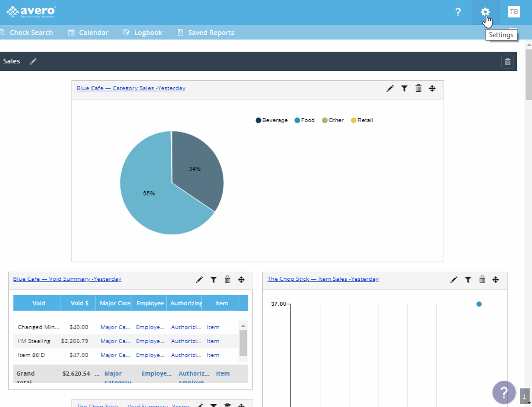The image size is (532, 407).
Task: Filter the Chop Stick Item Sales widget
Action: point(468,280)
